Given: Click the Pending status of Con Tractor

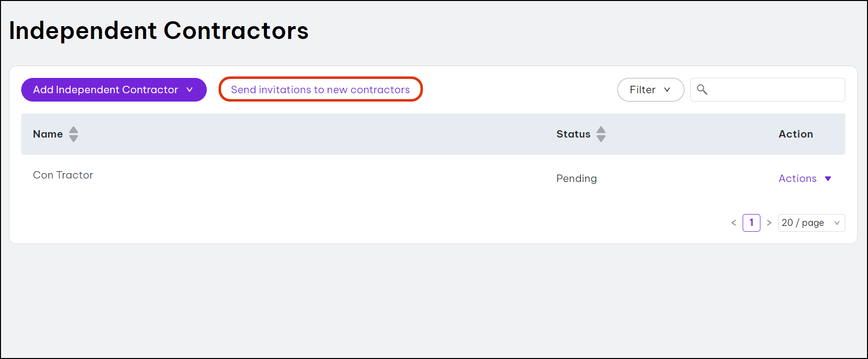Looking at the screenshot, I should point(576,179).
